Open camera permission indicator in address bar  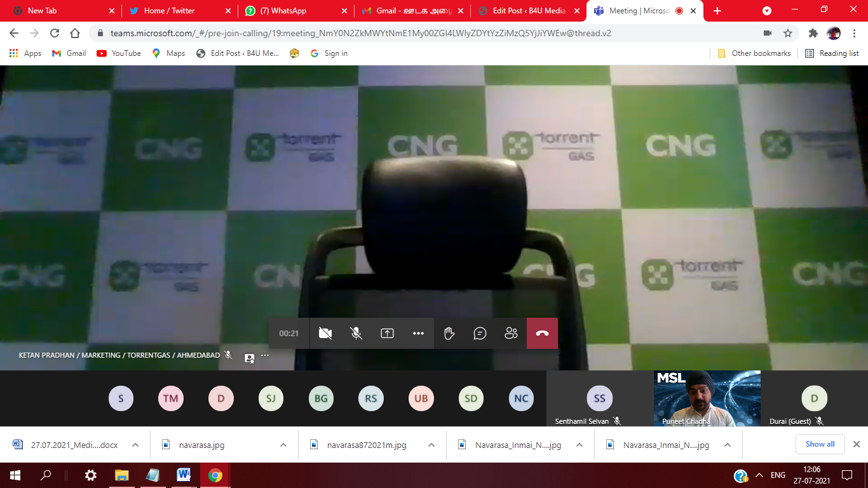pyautogui.click(x=768, y=33)
